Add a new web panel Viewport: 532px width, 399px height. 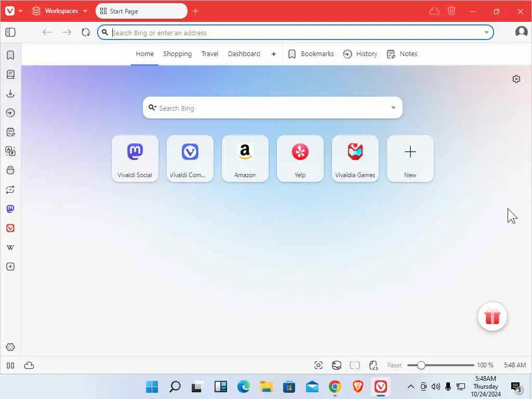(10, 267)
